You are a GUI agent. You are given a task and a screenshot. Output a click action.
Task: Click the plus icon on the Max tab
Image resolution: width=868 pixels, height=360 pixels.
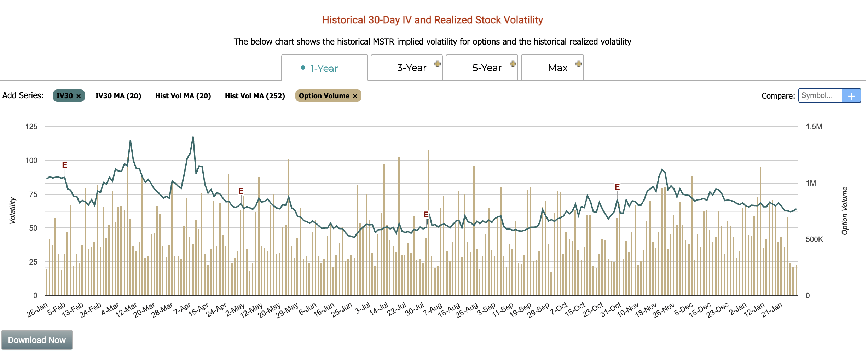[x=579, y=64]
